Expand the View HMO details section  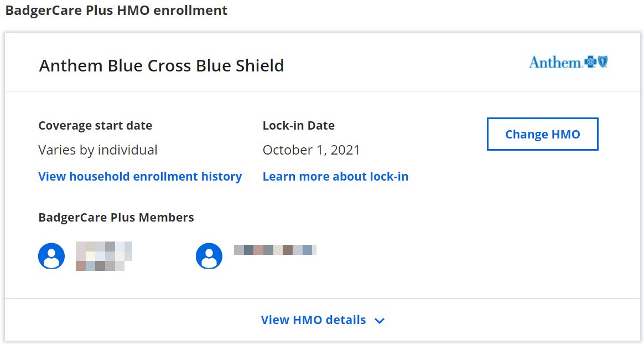(314, 320)
